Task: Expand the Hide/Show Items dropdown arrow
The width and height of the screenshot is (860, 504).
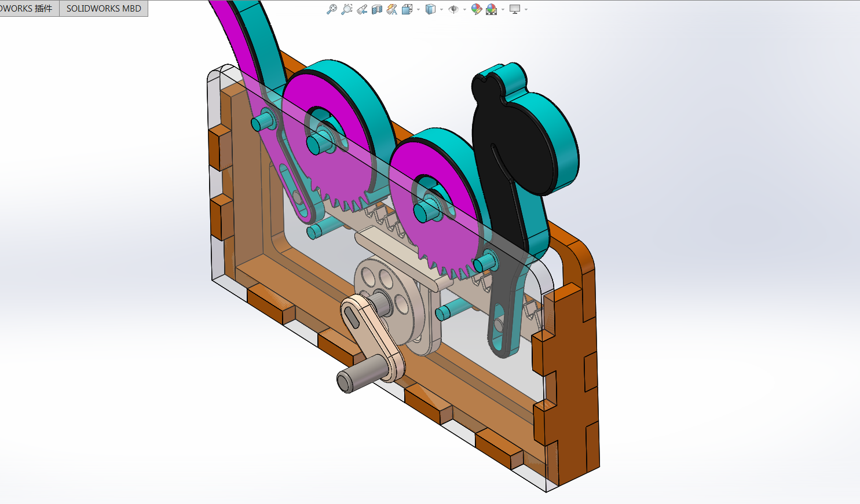Action: point(464,9)
